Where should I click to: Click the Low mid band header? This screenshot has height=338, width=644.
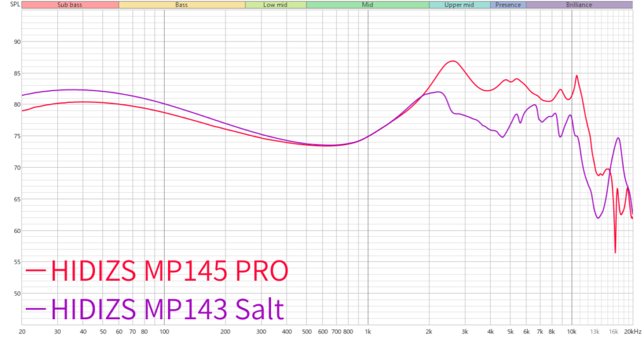275,5
